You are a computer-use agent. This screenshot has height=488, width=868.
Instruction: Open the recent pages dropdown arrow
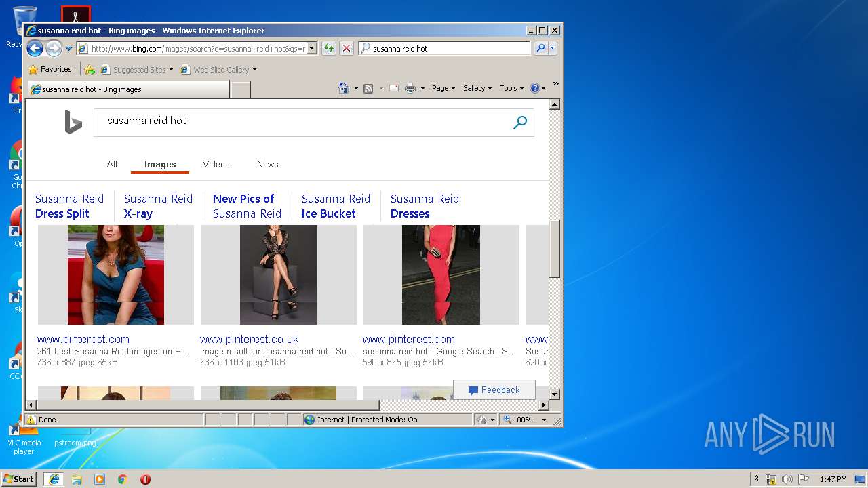coord(68,49)
